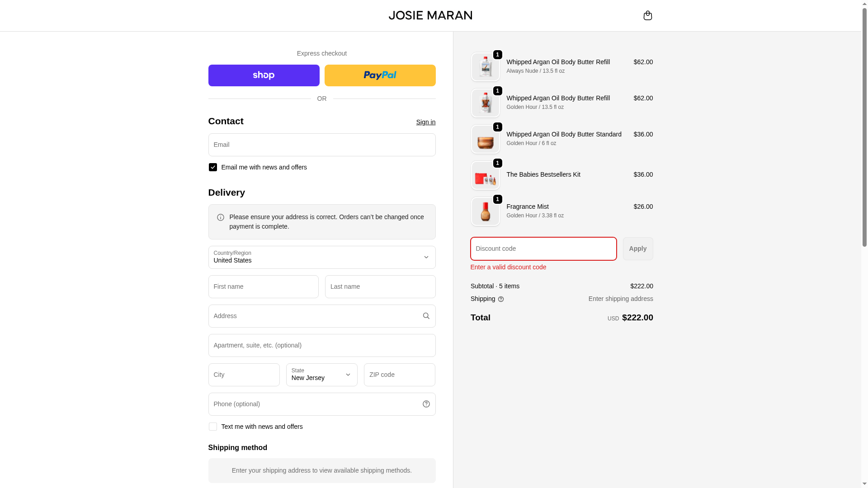Image resolution: width=868 pixels, height=488 pixels.
Task: Focus the Discount code field
Action: (x=543, y=249)
